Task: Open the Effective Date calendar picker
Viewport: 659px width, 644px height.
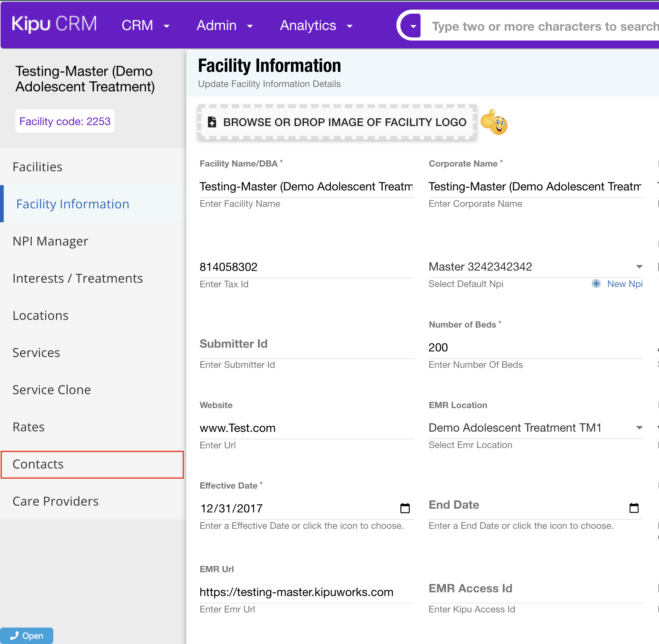Action: [405, 508]
